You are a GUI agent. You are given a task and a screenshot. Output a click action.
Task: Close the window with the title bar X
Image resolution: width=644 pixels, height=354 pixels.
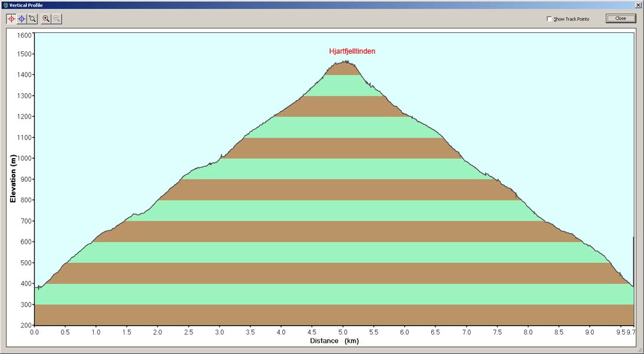pyautogui.click(x=638, y=5)
